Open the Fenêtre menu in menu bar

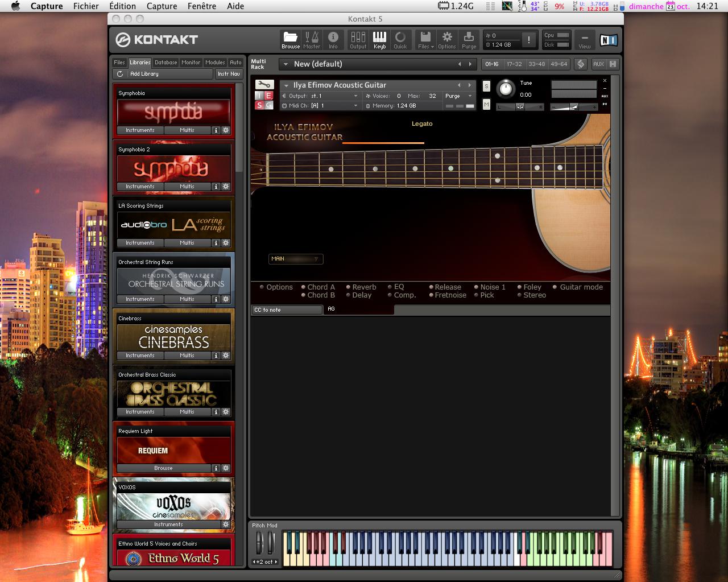[x=202, y=6]
